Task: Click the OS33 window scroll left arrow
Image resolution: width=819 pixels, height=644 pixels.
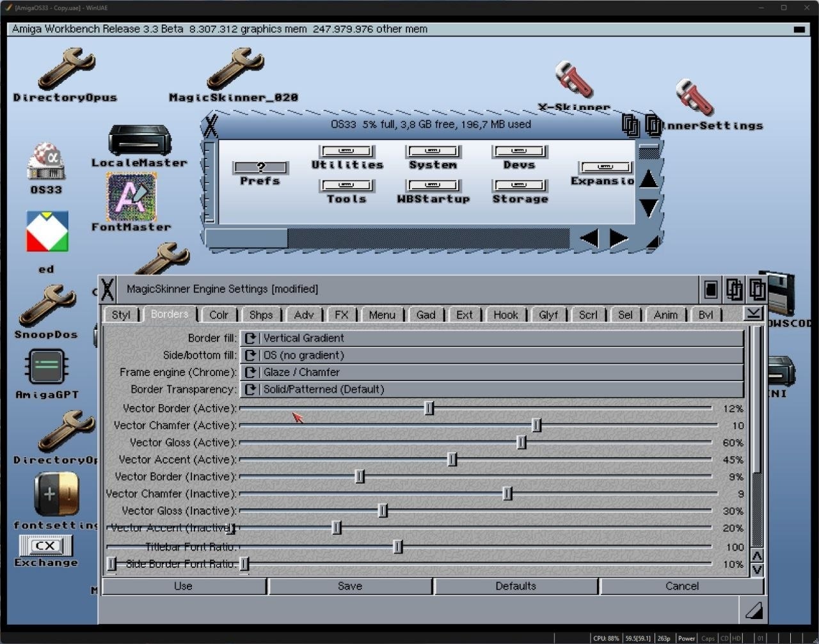Action: 589,239
